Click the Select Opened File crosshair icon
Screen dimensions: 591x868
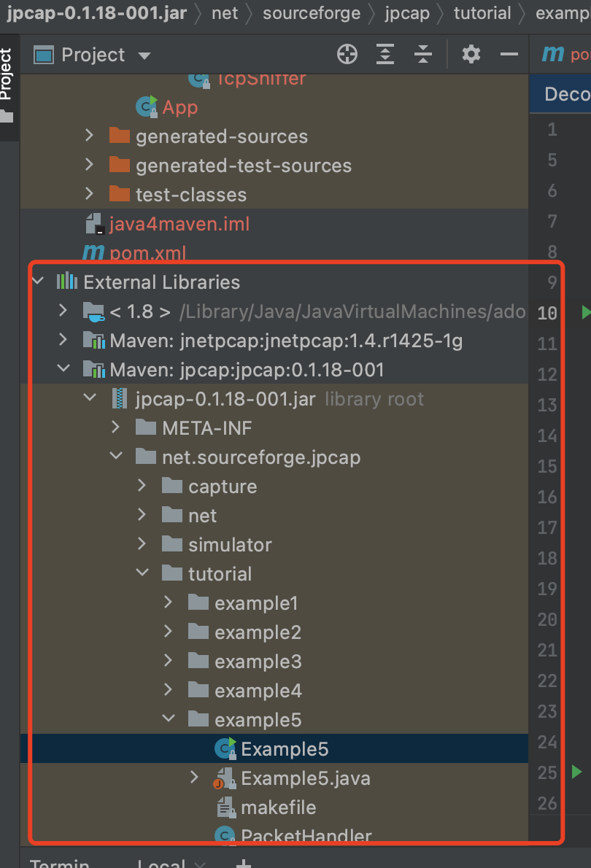(x=347, y=53)
